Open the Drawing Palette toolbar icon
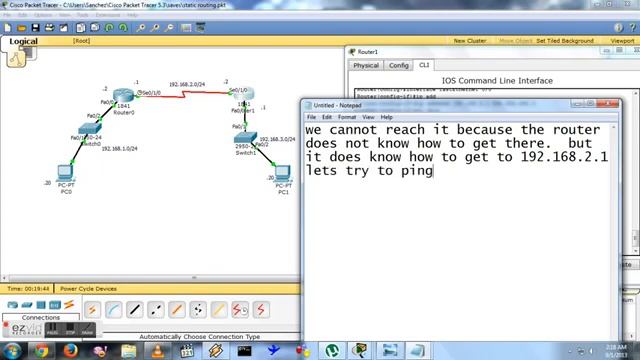 coord(186,28)
